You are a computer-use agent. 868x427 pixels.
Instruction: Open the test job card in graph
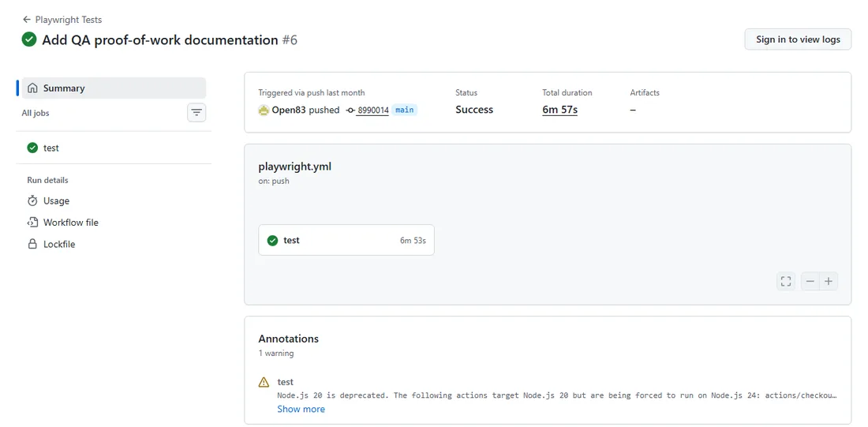(346, 240)
